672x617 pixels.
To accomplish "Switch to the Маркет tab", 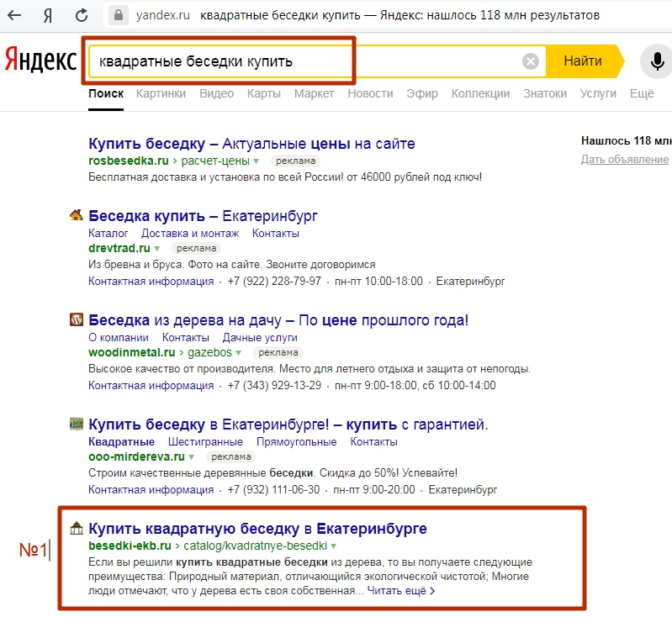I will 314,93.
